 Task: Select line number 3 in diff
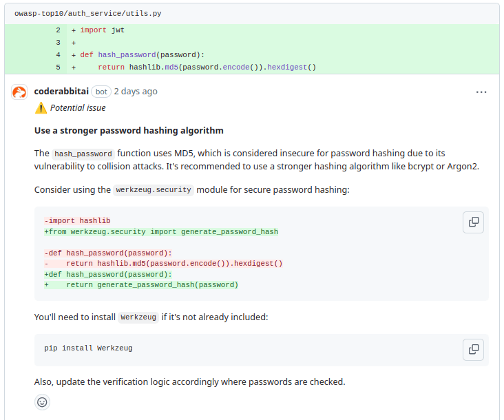(58, 43)
